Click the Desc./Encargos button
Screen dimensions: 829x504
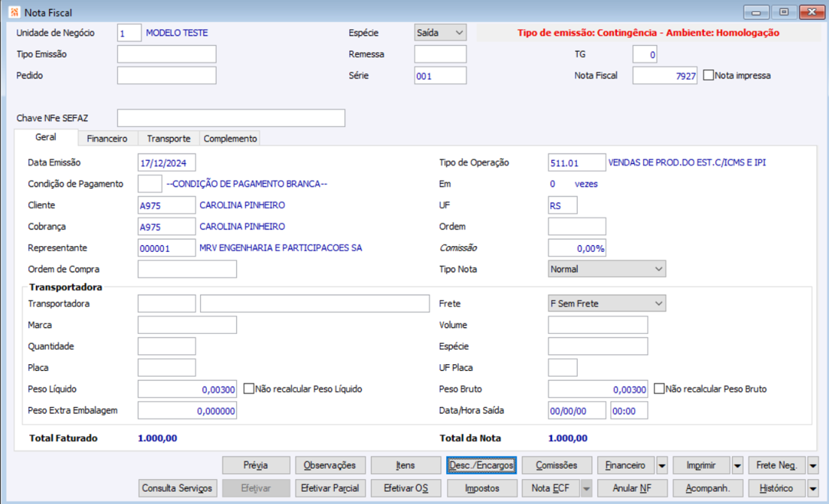coord(481,466)
